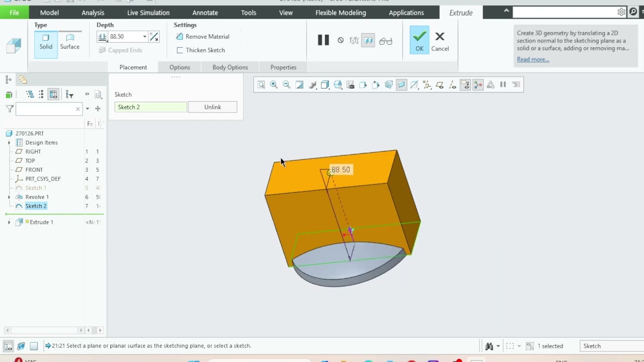Click Model Tree tab icon
The image size is (644, 362).
tap(9, 79)
